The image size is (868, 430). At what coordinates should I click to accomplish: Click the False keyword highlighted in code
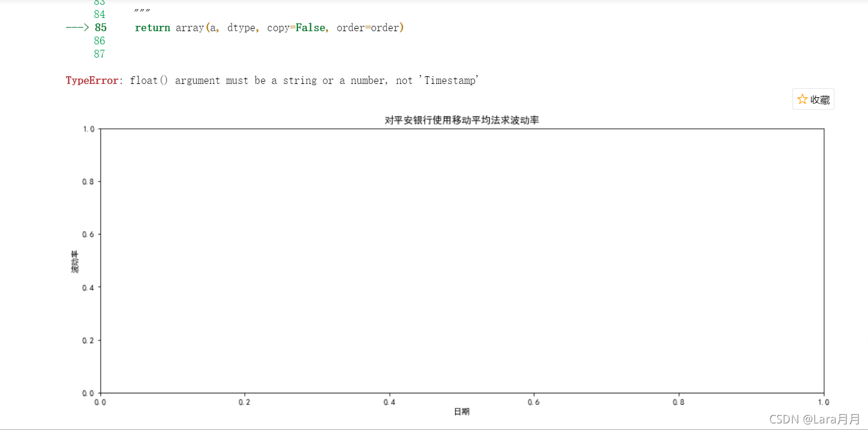coord(310,27)
